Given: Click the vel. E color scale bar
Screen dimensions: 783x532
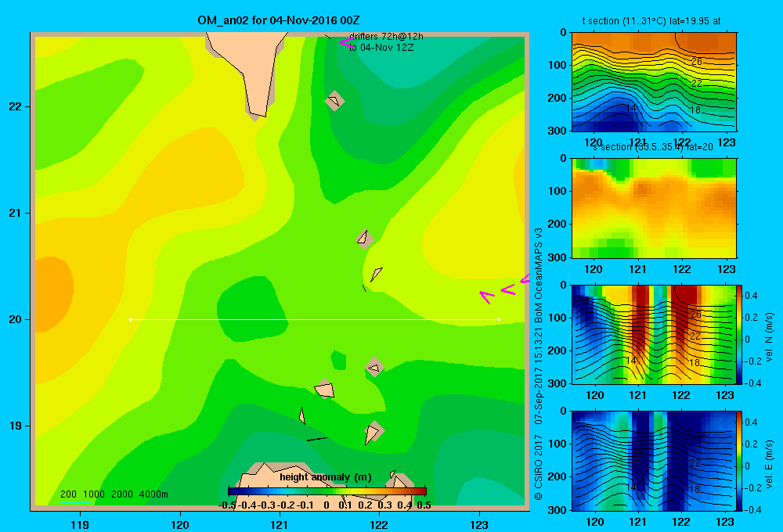Looking at the screenshot, I should [x=739, y=461].
